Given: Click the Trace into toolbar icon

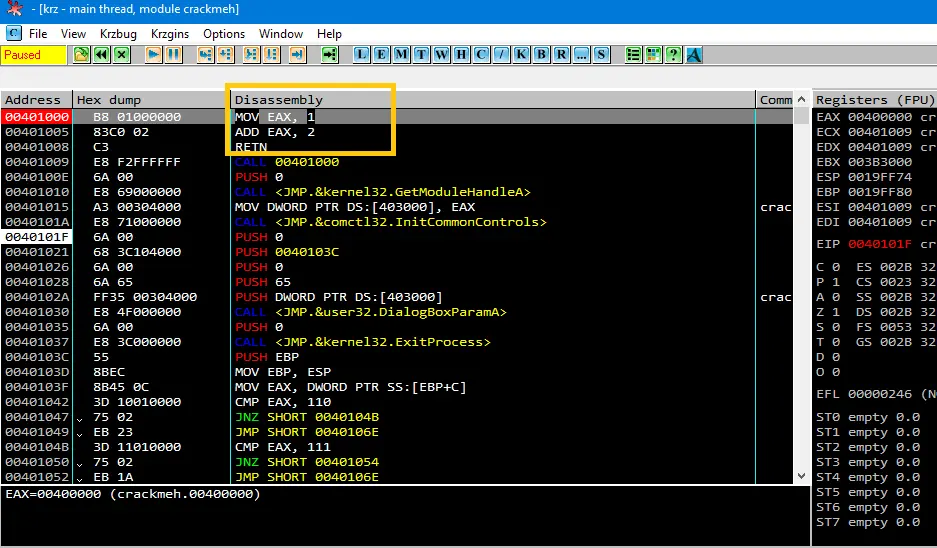Looking at the screenshot, I should point(252,55).
